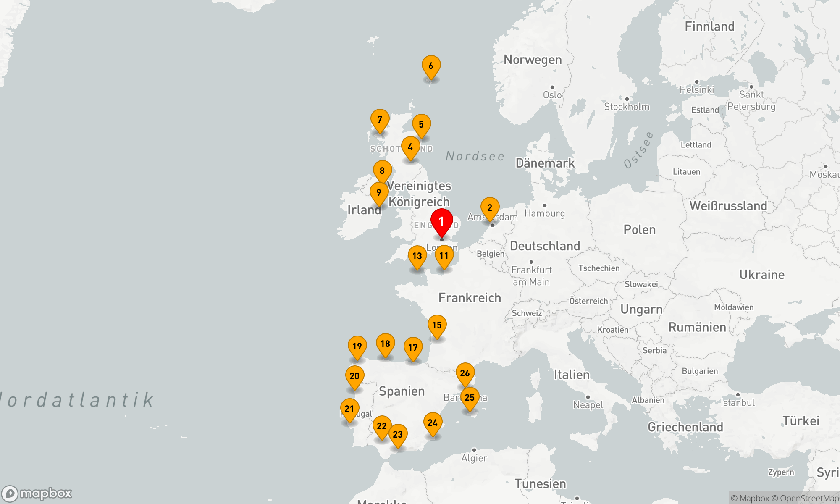The width and height of the screenshot is (840, 504).
Task: Open the Mapbox attribution link
Action: coord(750,499)
